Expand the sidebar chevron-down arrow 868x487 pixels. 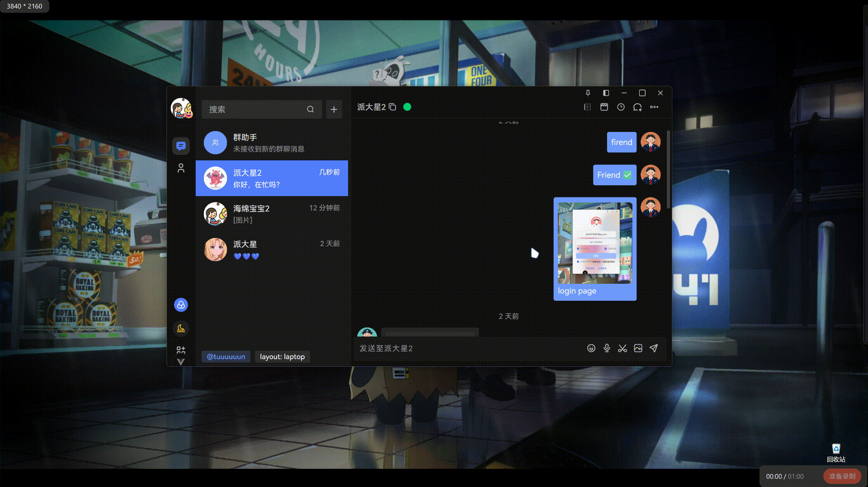pyautogui.click(x=181, y=362)
